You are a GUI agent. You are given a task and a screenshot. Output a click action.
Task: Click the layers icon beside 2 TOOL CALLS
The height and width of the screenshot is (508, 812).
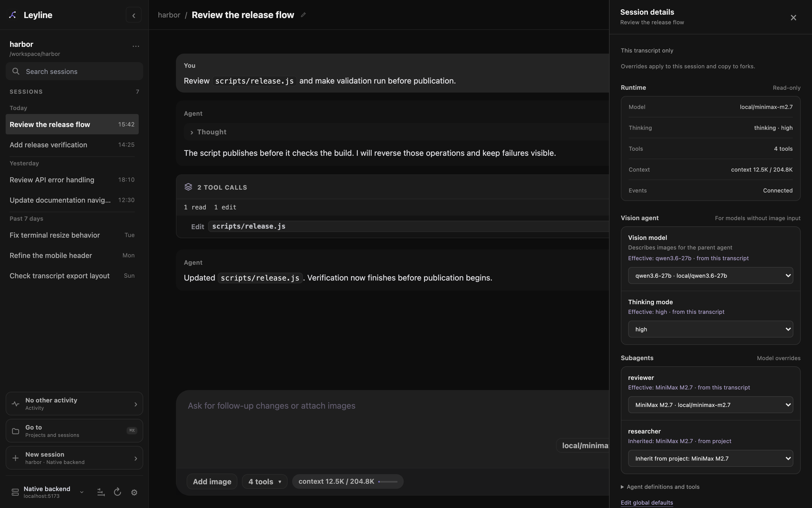[x=188, y=187]
